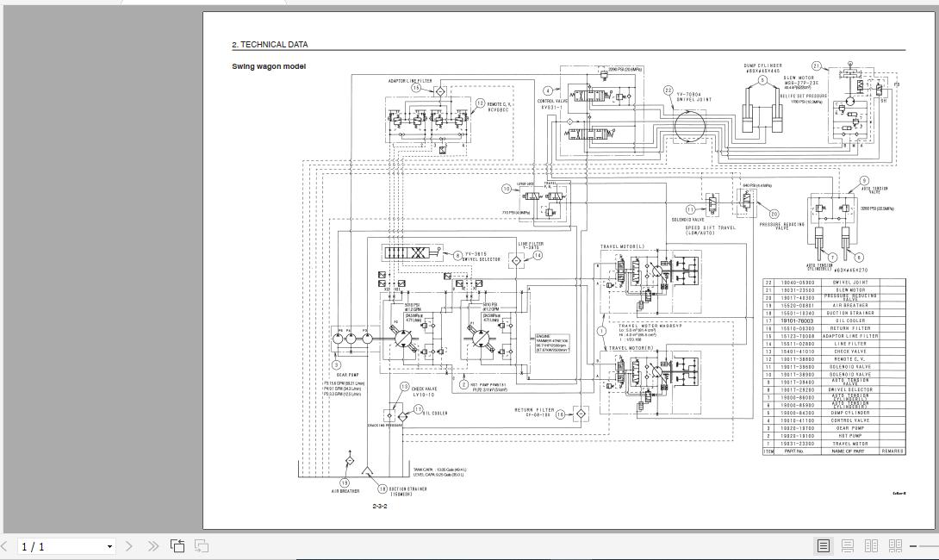Jump to the last page
Image resolution: width=939 pixels, height=560 pixels.
point(152,545)
